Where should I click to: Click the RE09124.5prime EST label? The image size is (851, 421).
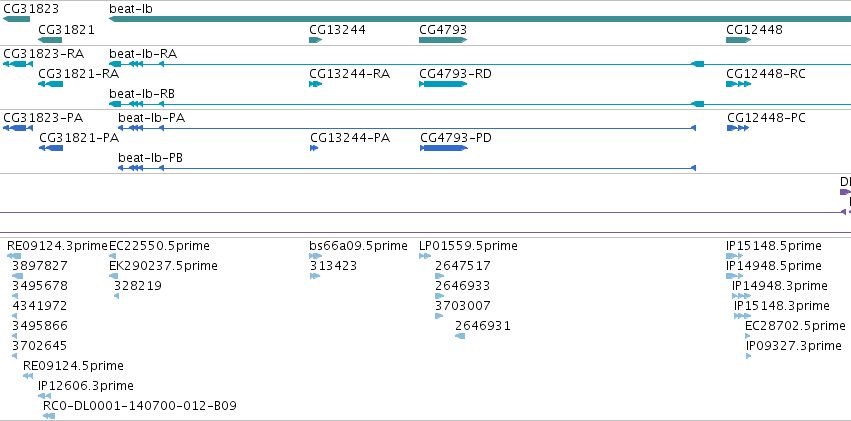click(x=73, y=366)
